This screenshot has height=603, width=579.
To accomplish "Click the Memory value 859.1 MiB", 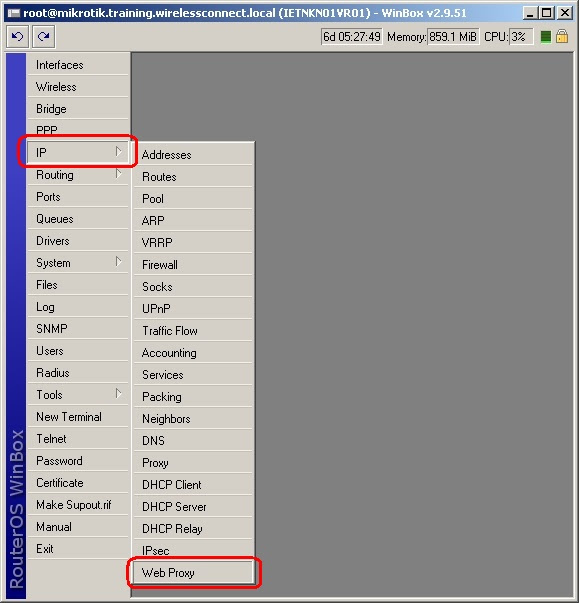I will (453, 37).
